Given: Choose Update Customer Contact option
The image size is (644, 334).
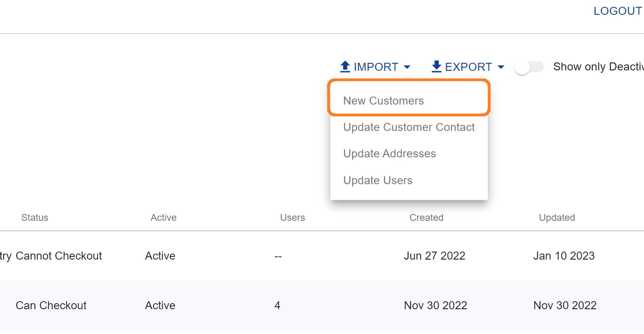Looking at the screenshot, I should (409, 127).
